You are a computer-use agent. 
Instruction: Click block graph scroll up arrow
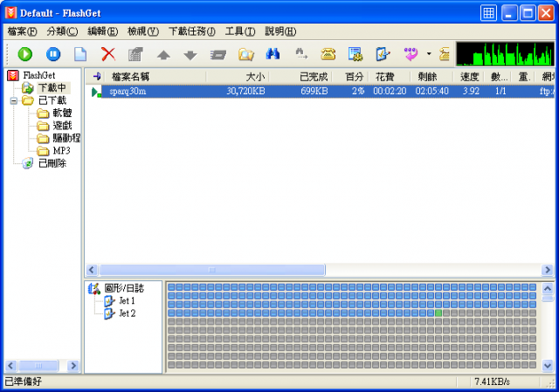point(548,288)
